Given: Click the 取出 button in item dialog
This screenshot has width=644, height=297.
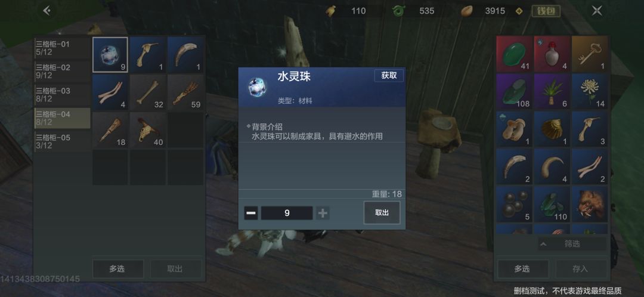Looking at the screenshot, I should 382,213.
